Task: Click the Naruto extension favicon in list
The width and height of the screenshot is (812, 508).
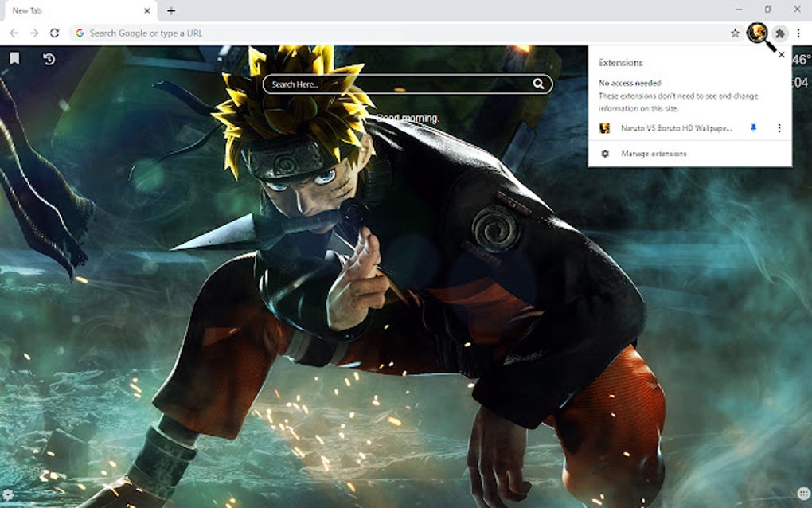Action: point(604,128)
